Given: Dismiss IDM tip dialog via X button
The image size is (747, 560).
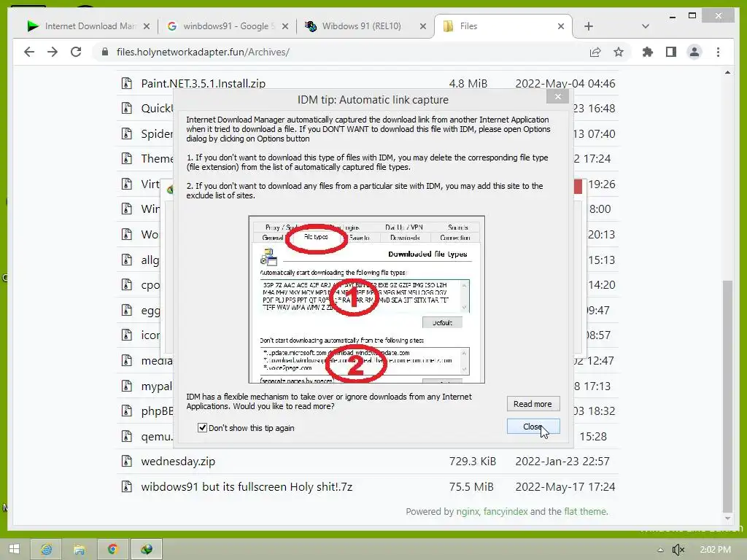Looking at the screenshot, I should (x=557, y=97).
